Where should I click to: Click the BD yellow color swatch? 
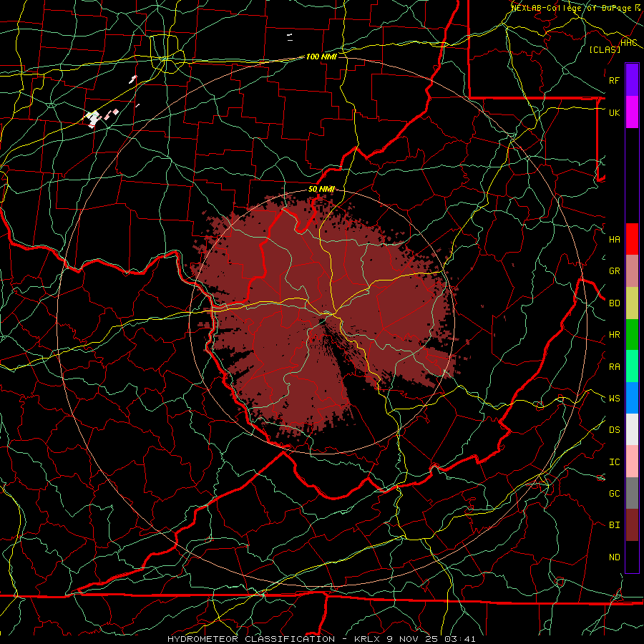pyautogui.click(x=632, y=303)
